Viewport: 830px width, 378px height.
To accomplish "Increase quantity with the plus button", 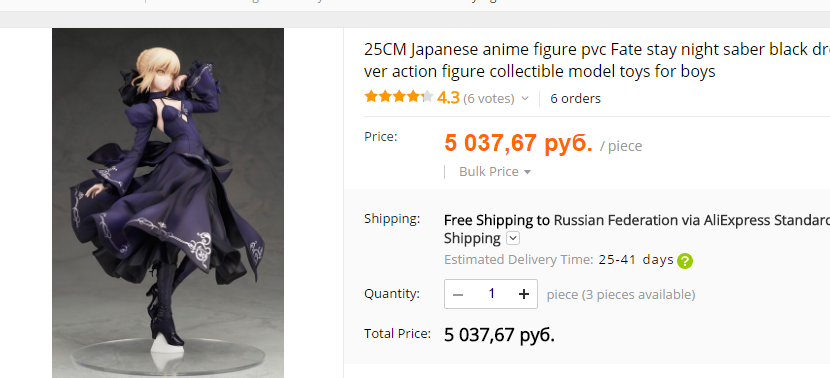I will (x=524, y=294).
